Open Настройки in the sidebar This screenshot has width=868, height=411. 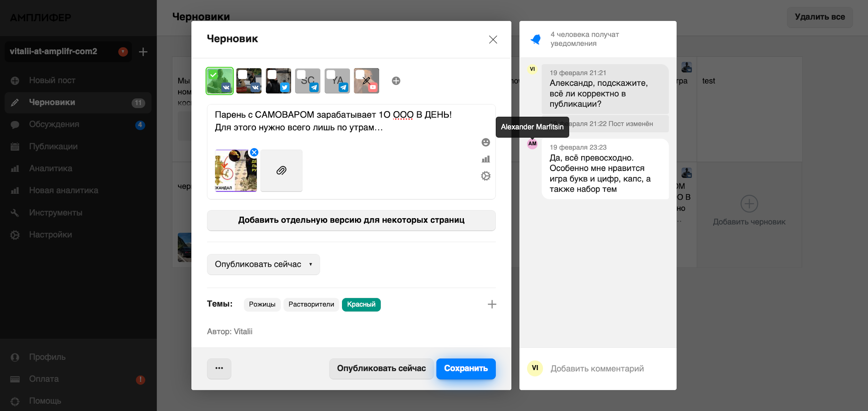point(78,235)
